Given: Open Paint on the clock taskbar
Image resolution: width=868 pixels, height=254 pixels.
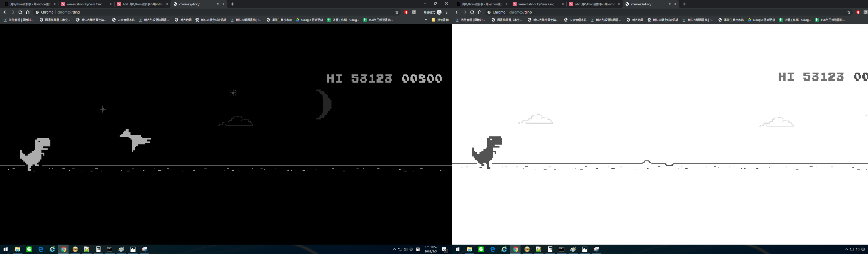Looking at the screenshot, I should [x=121, y=249].
